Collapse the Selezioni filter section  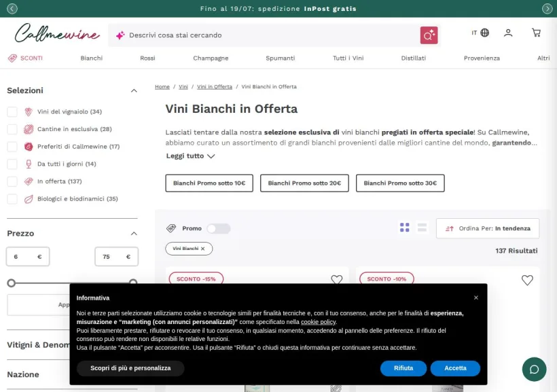[134, 90]
